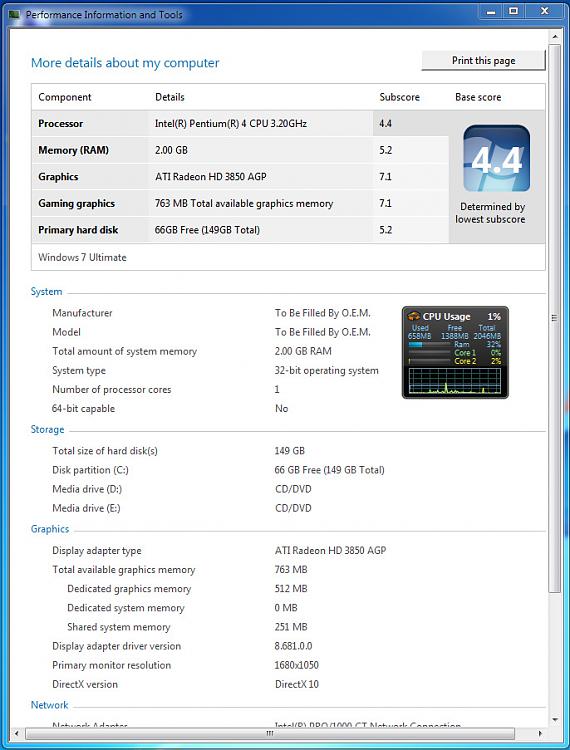Click the horizontal scrollbar thumb
570x750 pixels.
click(x=270, y=733)
